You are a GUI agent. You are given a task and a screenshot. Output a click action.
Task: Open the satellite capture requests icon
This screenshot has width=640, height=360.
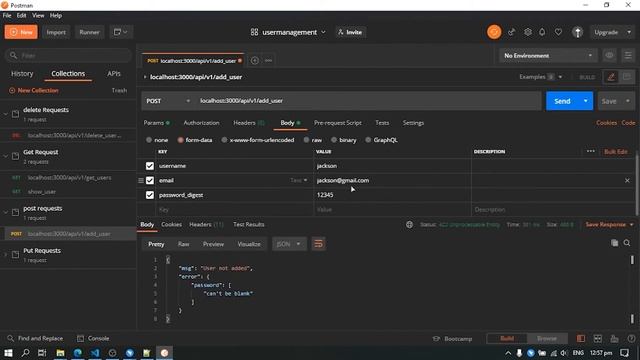pos(511,32)
